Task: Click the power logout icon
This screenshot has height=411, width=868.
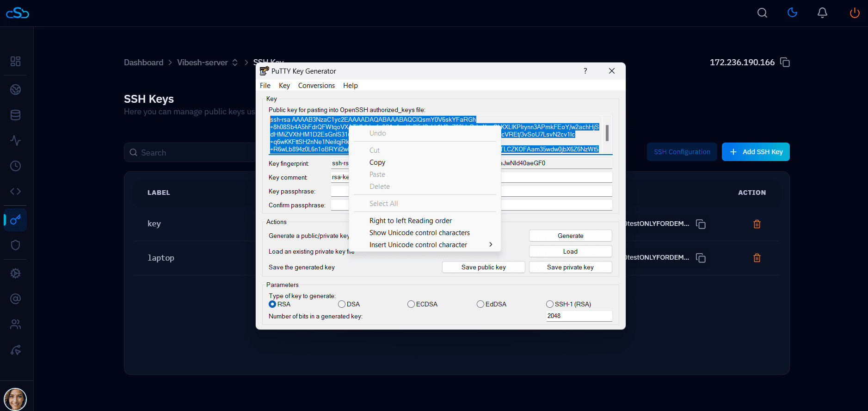Action: click(x=854, y=13)
